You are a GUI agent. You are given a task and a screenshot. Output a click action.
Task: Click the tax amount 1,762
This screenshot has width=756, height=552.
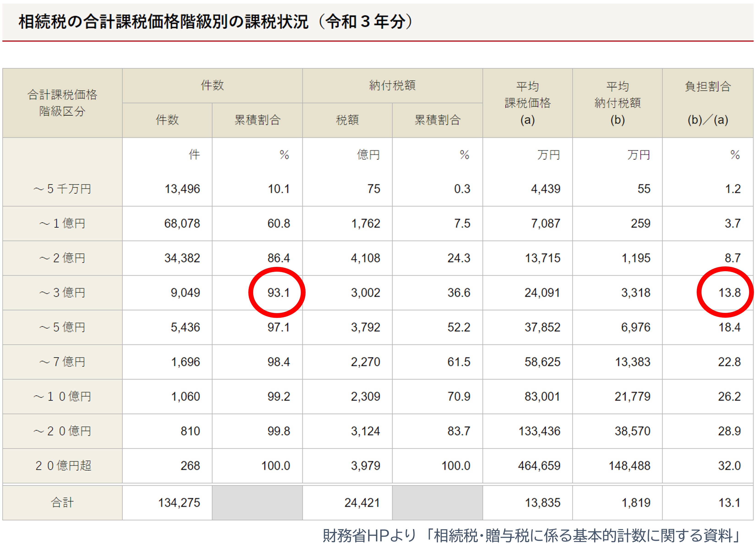click(366, 224)
